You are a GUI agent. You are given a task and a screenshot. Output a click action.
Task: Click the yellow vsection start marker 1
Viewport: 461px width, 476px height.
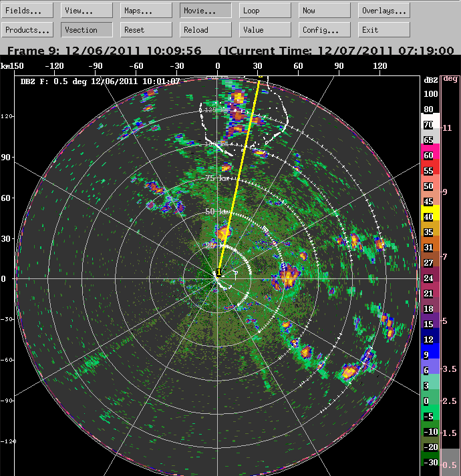pos(218,272)
